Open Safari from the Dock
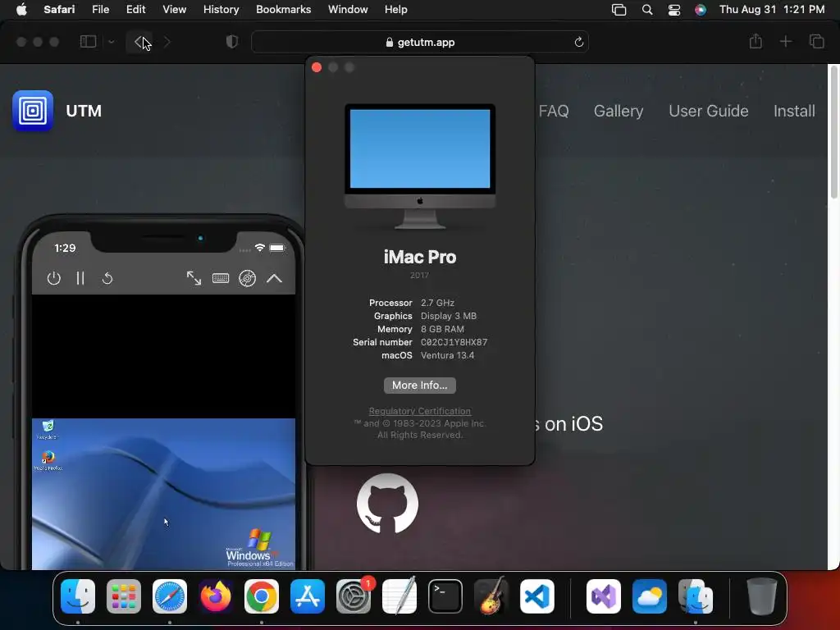The image size is (840, 630). click(x=170, y=596)
